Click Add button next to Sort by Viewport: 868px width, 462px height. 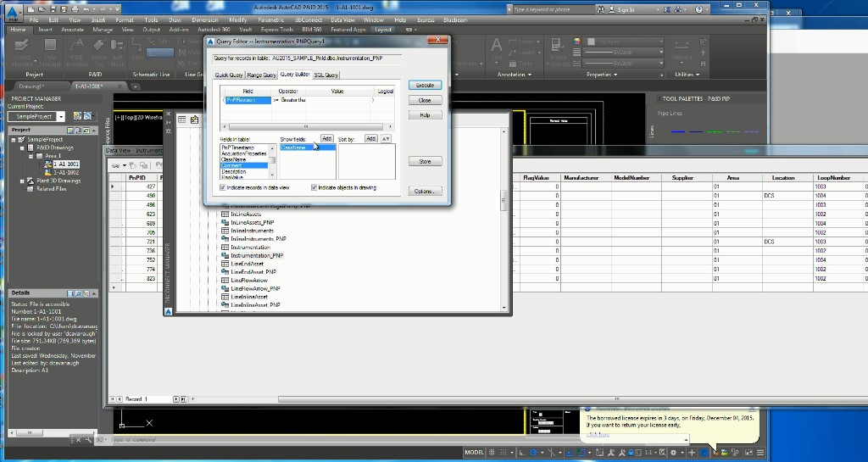[371, 138]
